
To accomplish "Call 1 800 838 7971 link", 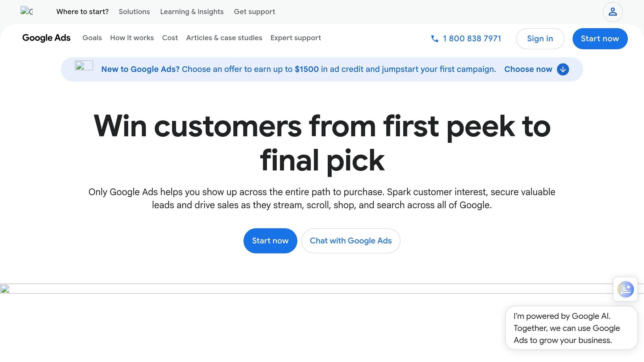I will (x=472, y=38).
